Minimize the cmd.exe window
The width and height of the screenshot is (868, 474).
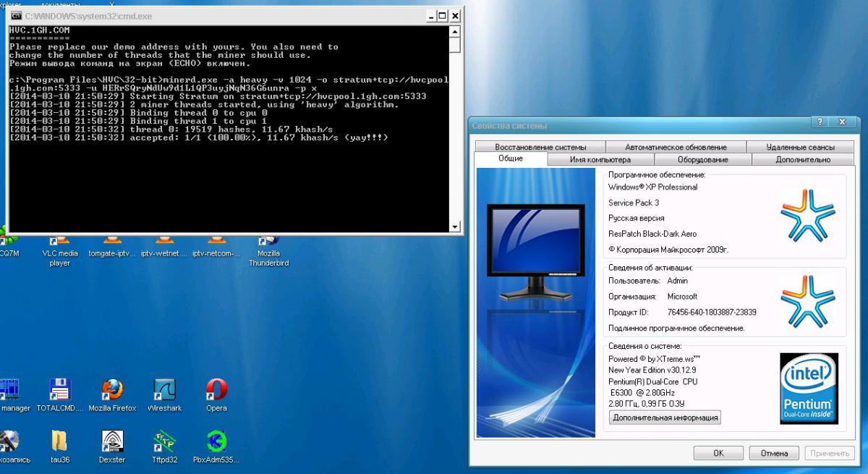[x=432, y=16]
